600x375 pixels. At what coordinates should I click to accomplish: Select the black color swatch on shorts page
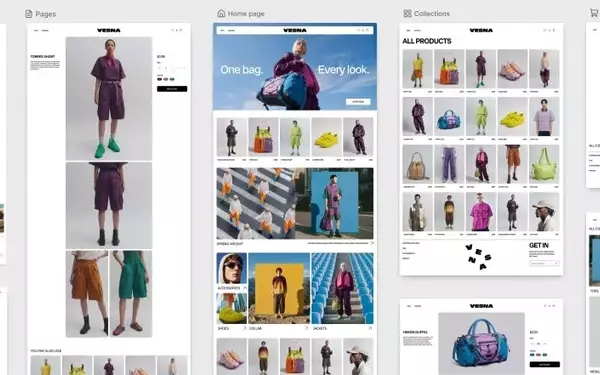click(x=159, y=79)
